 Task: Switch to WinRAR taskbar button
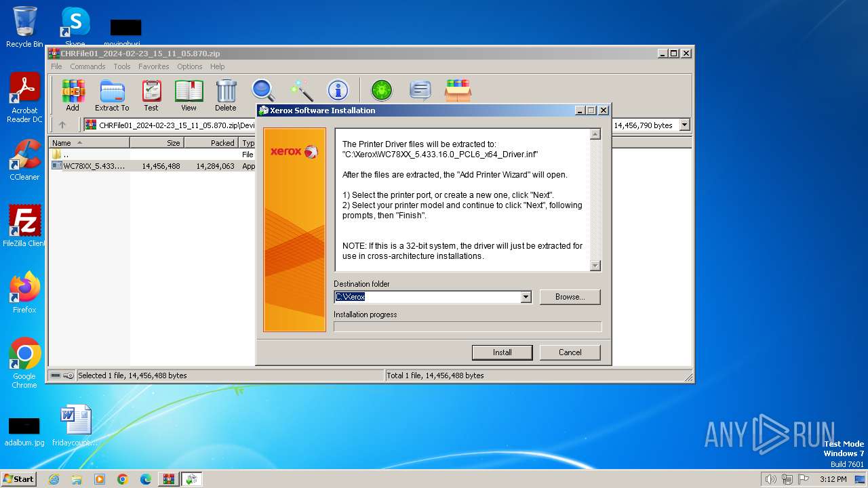pyautogui.click(x=168, y=479)
